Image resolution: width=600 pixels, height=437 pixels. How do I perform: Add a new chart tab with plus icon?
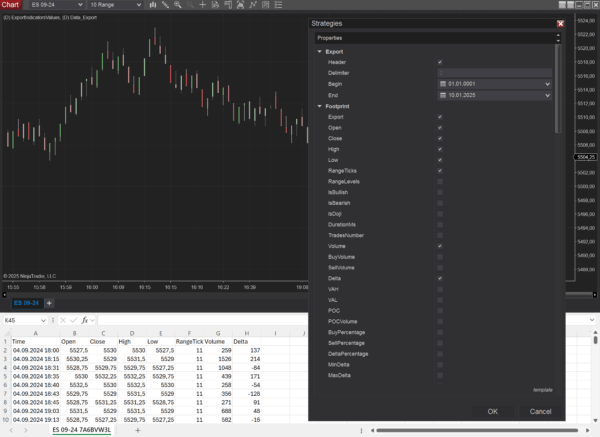(x=49, y=303)
